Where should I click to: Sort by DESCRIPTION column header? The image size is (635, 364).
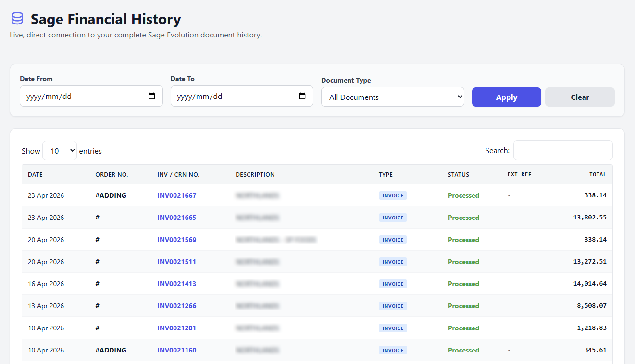[255, 175]
